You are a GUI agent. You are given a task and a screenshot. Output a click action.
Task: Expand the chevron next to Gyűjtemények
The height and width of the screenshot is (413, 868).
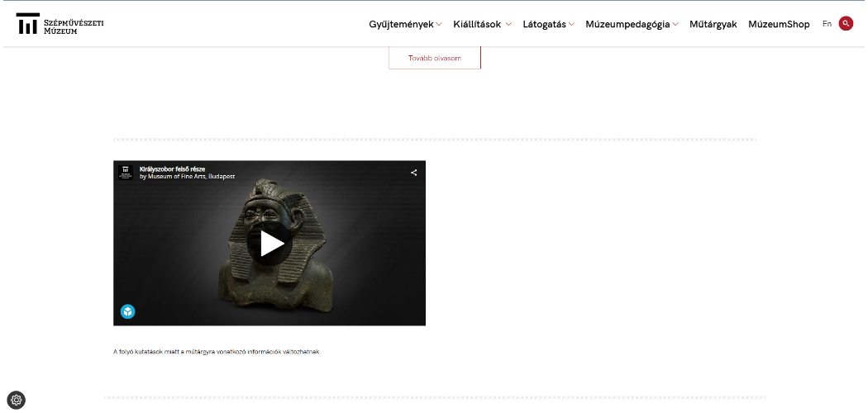(439, 25)
